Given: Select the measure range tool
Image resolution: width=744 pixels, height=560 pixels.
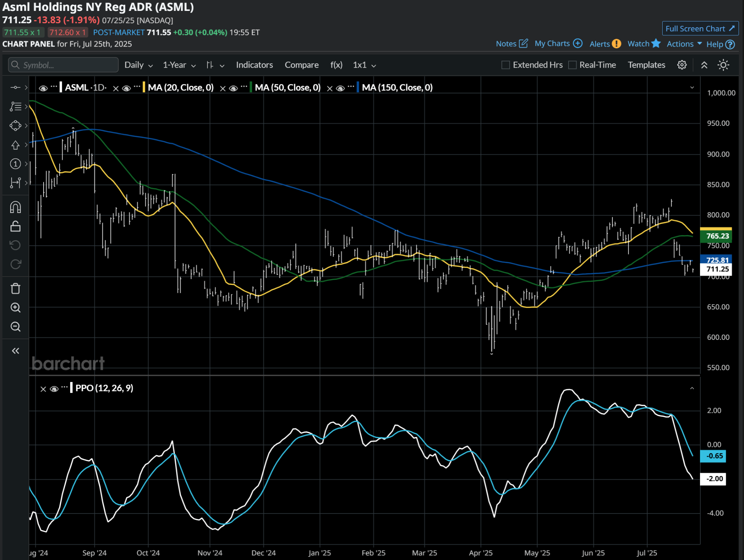Looking at the screenshot, I should [15, 183].
